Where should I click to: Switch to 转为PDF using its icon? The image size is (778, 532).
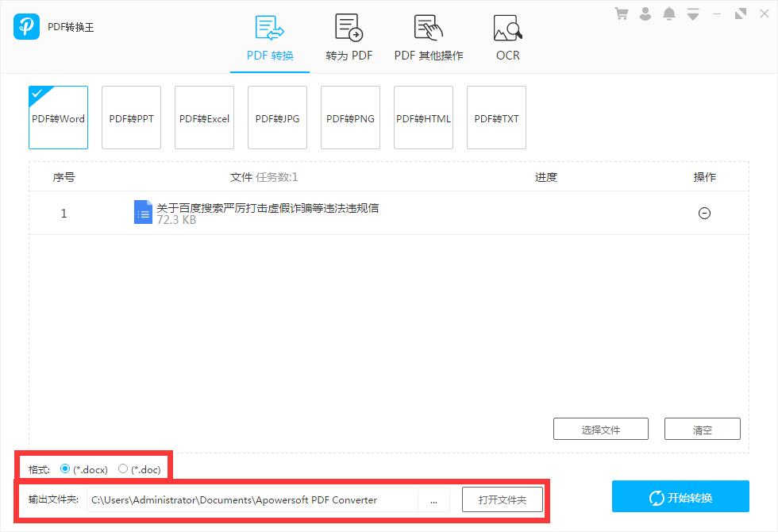click(349, 29)
